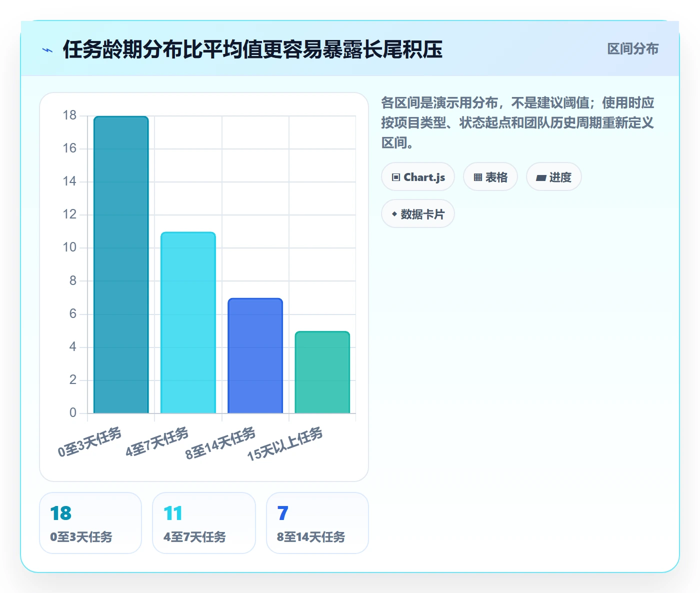Click the title 任务龄期分布比平均值更容易暴露长尾积压

pyautogui.click(x=252, y=49)
